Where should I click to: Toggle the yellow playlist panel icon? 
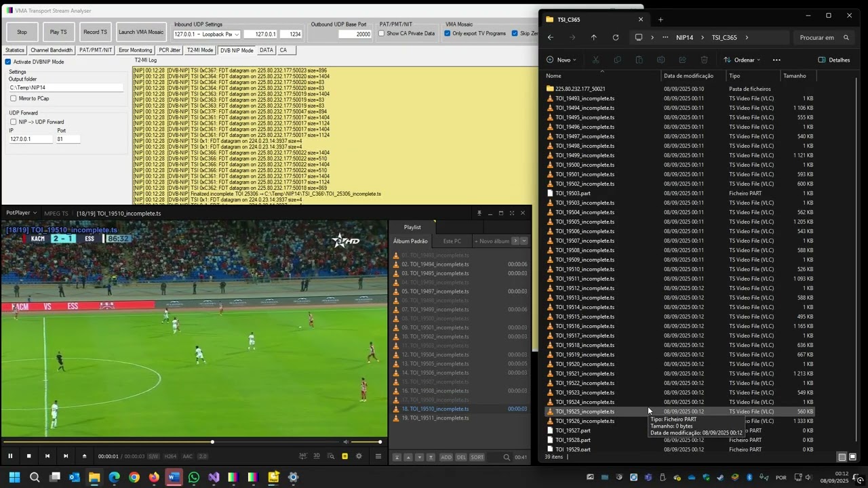coord(344,456)
